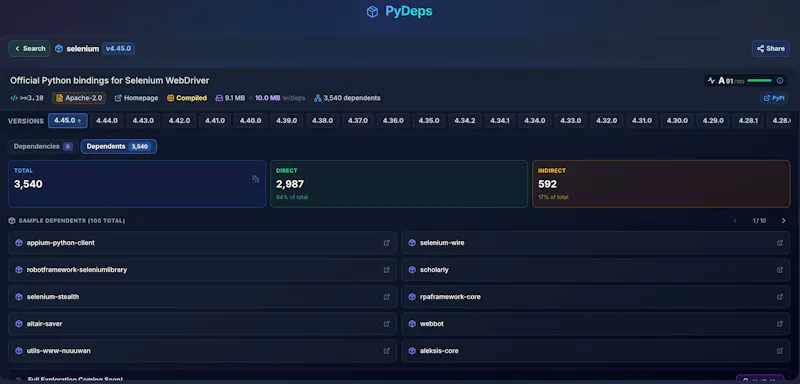Select version 4.36.0
The width and height of the screenshot is (800, 384).
pos(393,121)
